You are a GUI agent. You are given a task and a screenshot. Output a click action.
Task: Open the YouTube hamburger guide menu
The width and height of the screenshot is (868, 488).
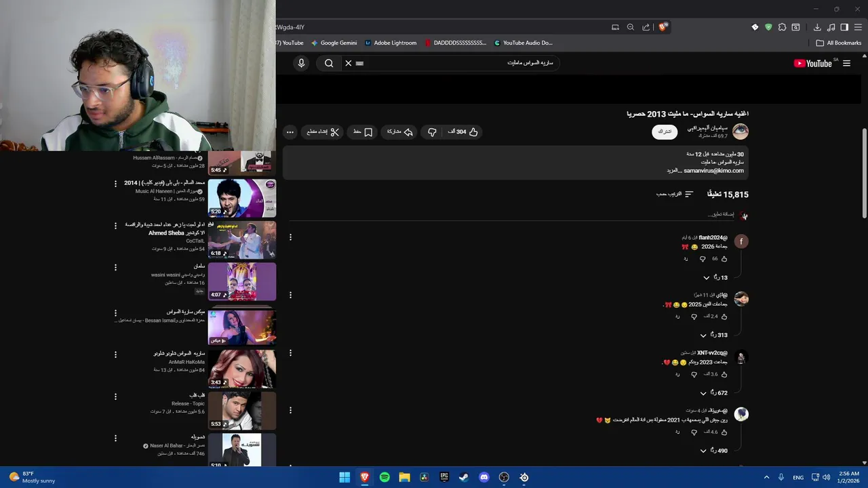click(x=846, y=63)
